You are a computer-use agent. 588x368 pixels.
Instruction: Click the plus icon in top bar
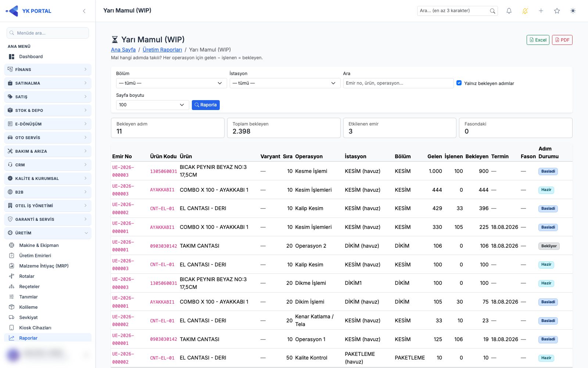[541, 11]
